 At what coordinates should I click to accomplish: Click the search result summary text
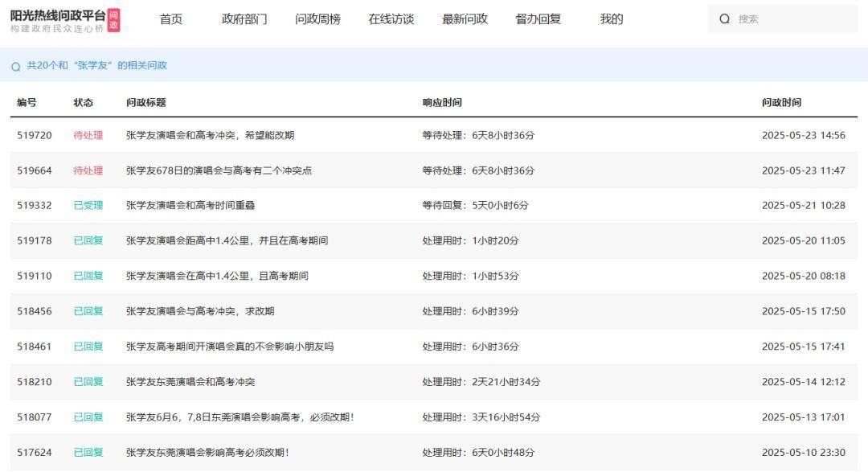(97, 65)
